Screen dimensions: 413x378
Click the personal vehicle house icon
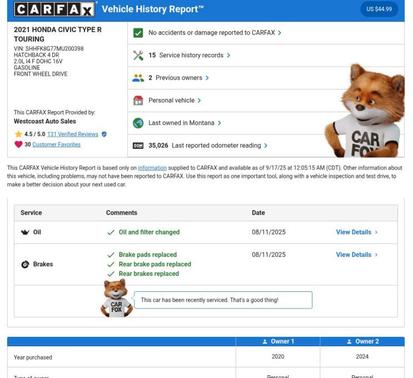tap(138, 100)
